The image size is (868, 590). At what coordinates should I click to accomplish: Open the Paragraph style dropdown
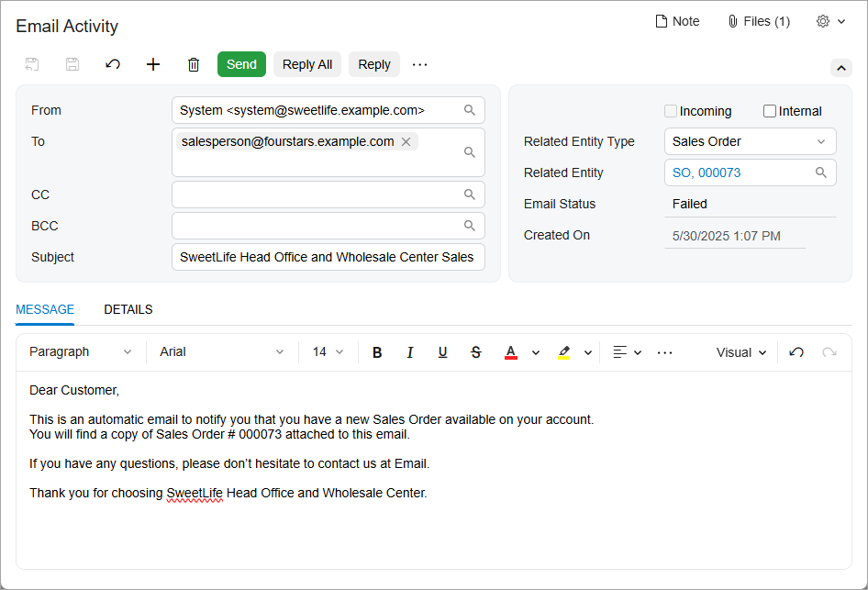(x=81, y=352)
